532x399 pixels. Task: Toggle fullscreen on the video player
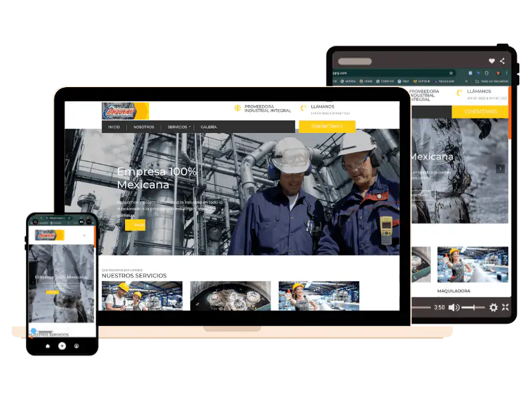click(x=505, y=307)
